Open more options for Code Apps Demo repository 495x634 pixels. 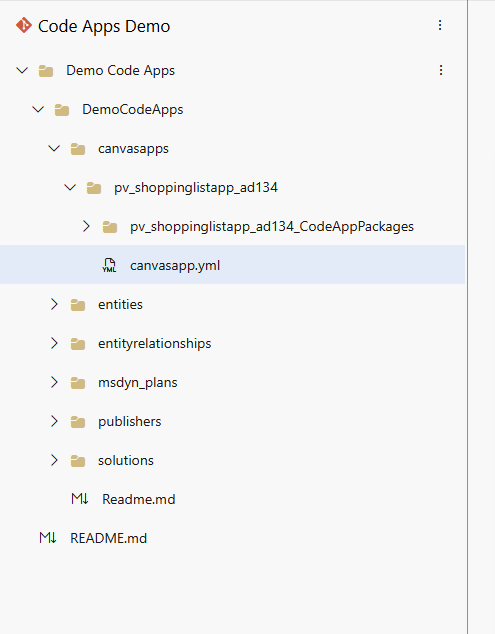pyautogui.click(x=440, y=25)
